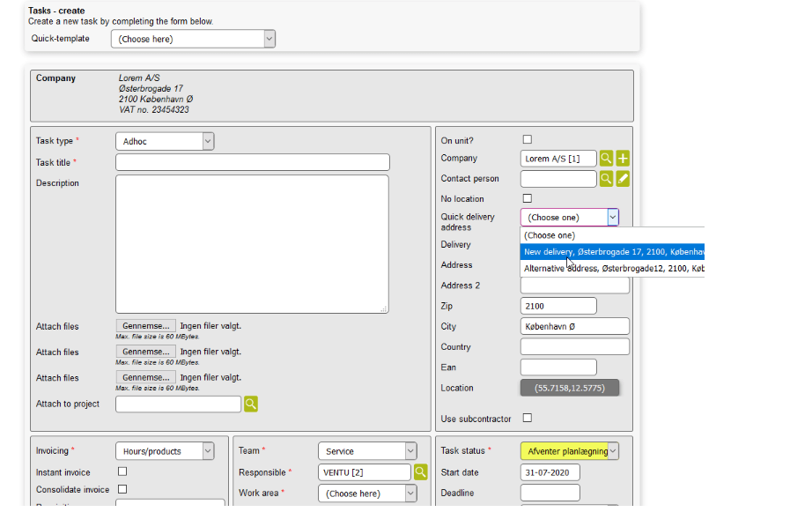Select New delivery, Østerbrogade 17 option
The width and height of the screenshot is (812, 512).
[x=613, y=252]
